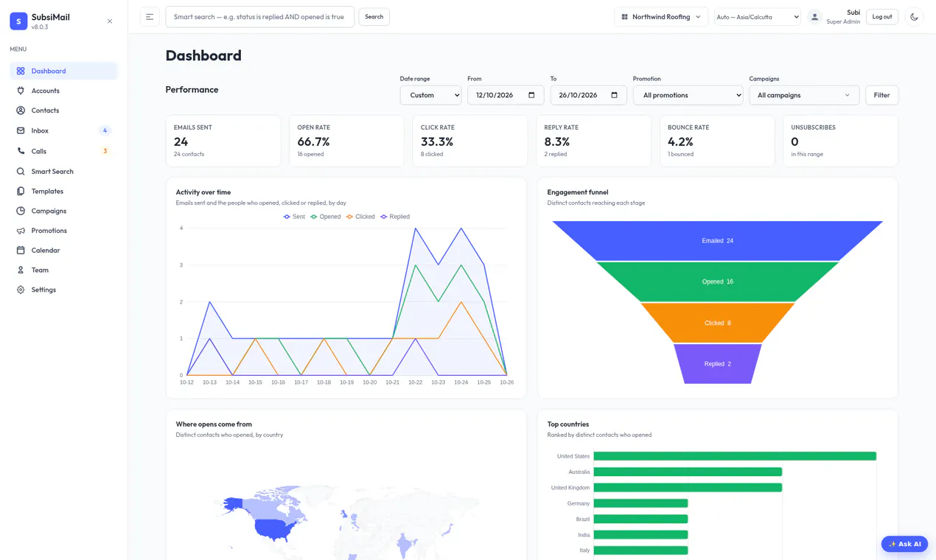Toggle the Sent series in chart legend
This screenshot has height=560, width=936.
[295, 217]
